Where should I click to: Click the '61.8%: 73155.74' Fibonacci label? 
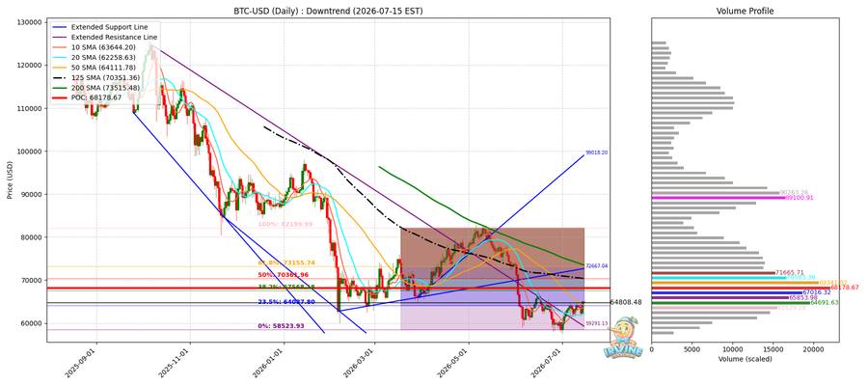pyautogui.click(x=286, y=262)
